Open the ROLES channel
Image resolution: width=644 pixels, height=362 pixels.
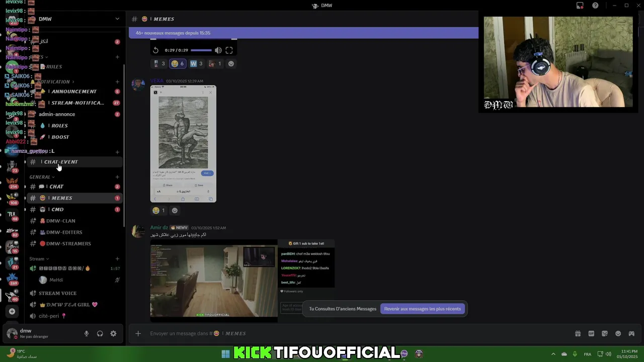click(75, 126)
